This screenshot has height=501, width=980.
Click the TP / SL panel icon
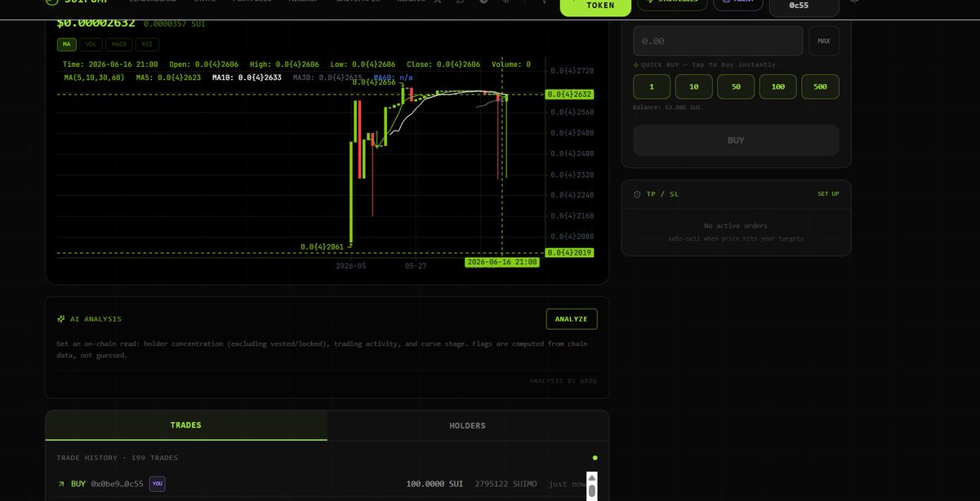point(637,194)
